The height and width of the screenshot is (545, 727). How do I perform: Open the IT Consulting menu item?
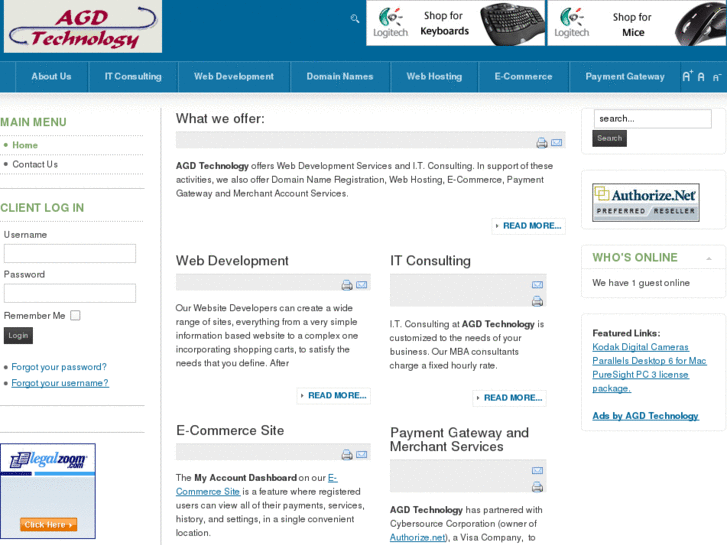(133, 77)
